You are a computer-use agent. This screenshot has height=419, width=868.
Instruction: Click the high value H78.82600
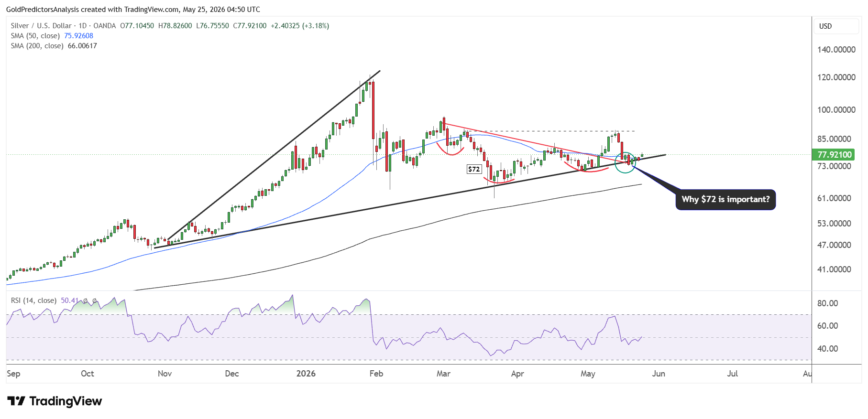(x=175, y=26)
